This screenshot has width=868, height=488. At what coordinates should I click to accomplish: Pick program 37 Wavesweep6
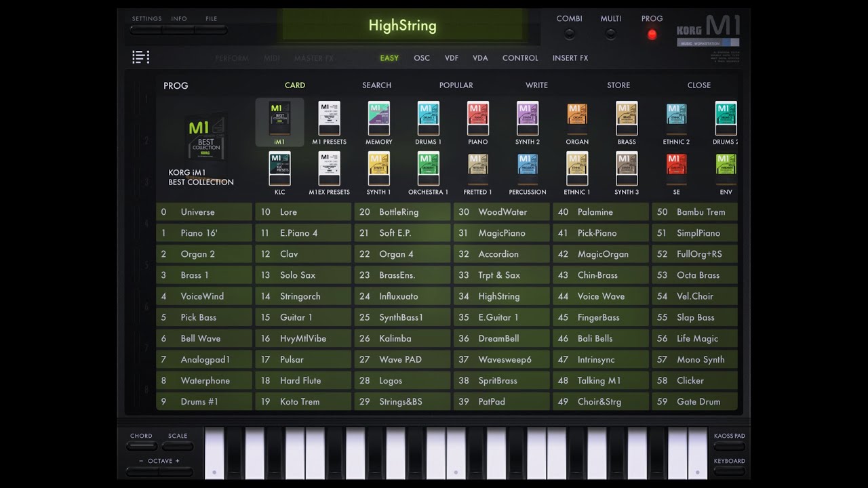502,359
